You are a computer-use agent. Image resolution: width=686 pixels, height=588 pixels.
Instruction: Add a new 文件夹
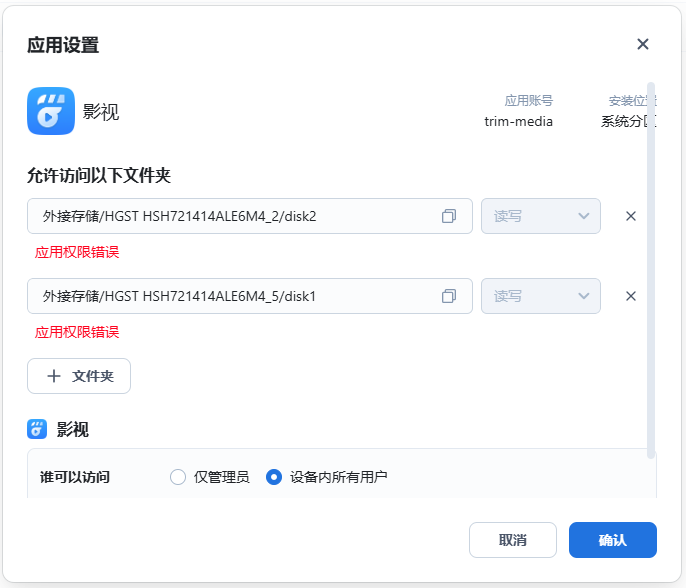point(79,376)
